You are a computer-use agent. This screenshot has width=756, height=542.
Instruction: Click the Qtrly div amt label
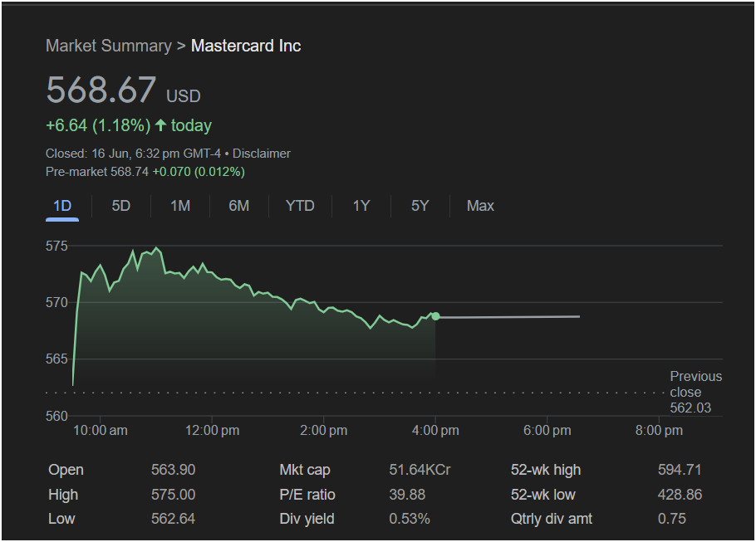point(552,519)
